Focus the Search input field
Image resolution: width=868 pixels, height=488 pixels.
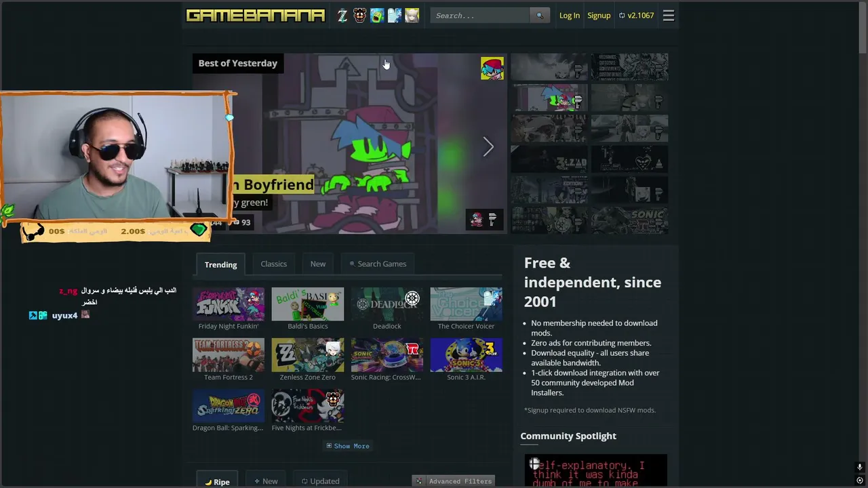(480, 16)
